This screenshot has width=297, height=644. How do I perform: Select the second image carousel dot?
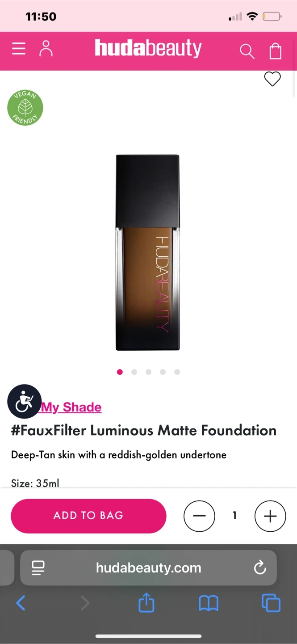tap(134, 372)
